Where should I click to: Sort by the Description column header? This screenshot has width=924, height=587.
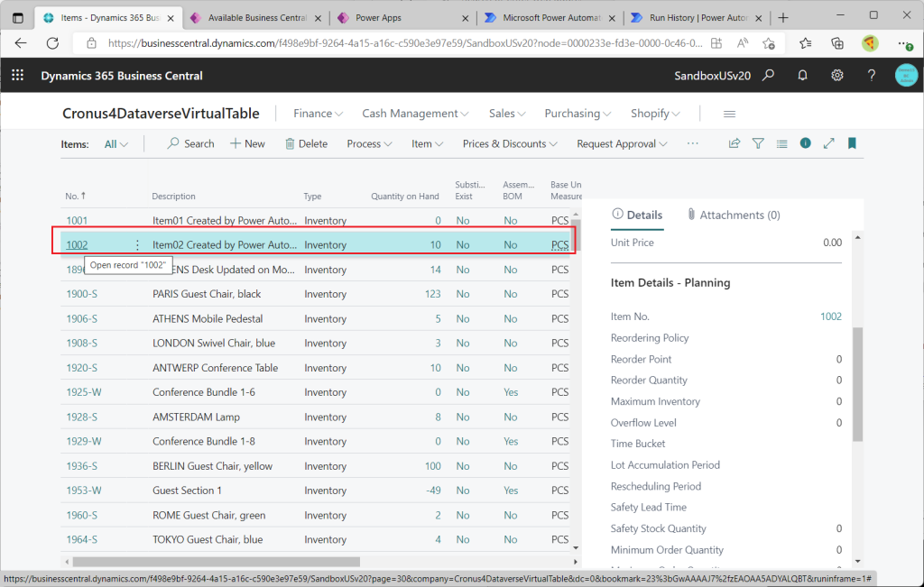click(x=173, y=196)
